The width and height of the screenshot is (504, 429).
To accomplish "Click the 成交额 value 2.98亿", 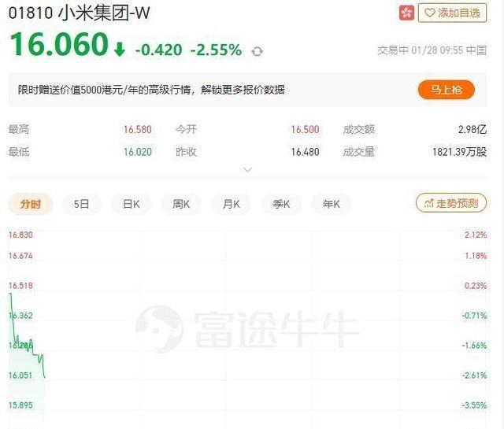I will tap(472, 130).
